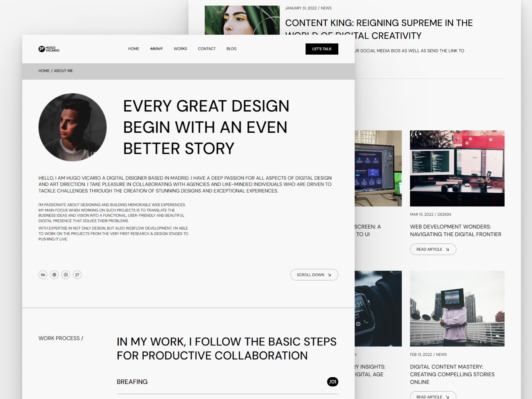This screenshot has height=399, width=532.
Task: Click the arrow icon next to READ ARTICLE
Action: click(x=448, y=249)
